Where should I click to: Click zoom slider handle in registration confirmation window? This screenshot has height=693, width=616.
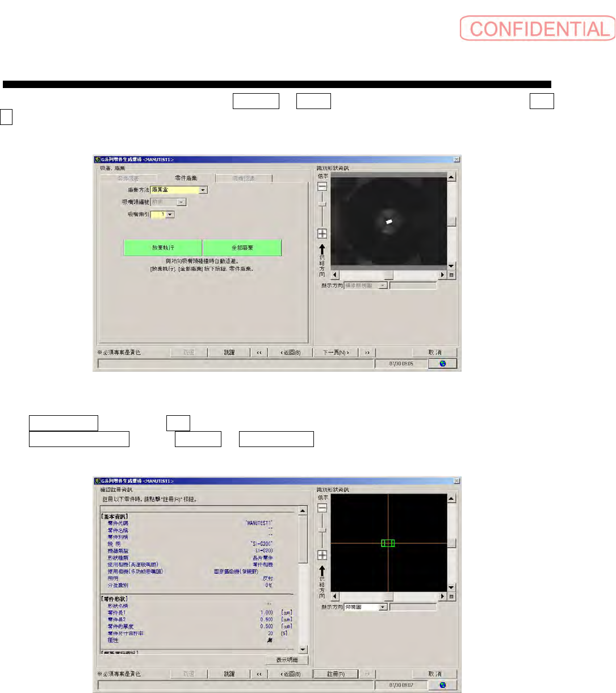coord(322,530)
